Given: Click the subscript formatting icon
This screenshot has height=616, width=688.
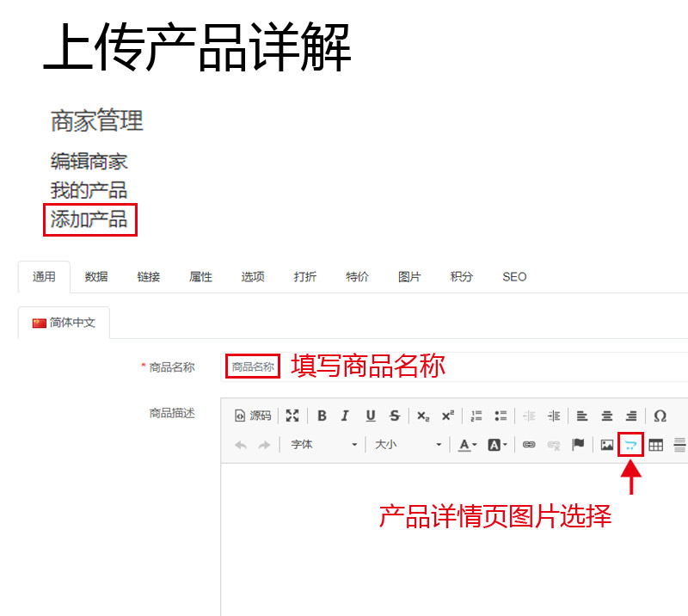Looking at the screenshot, I should point(422,416).
